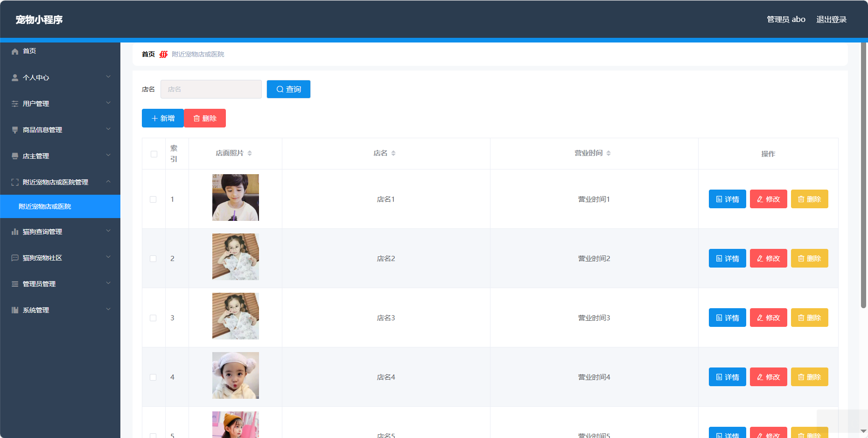
Task: Click 修改 for 店名2
Action: 769,258
